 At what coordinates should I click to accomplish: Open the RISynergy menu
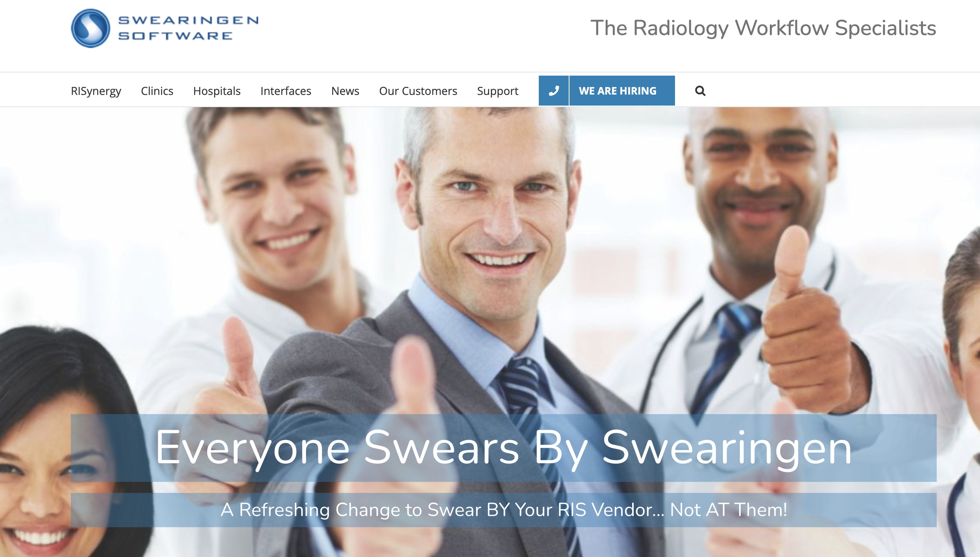click(x=96, y=91)
